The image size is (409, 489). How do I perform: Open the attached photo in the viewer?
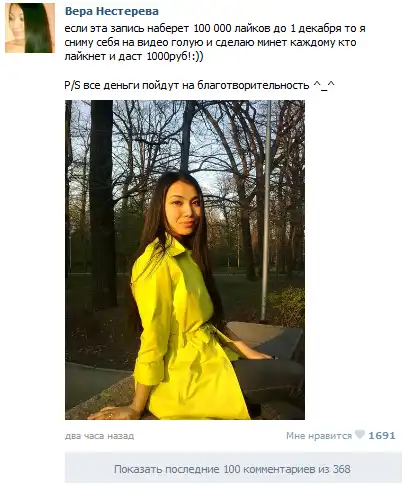[x=185, y=260]
